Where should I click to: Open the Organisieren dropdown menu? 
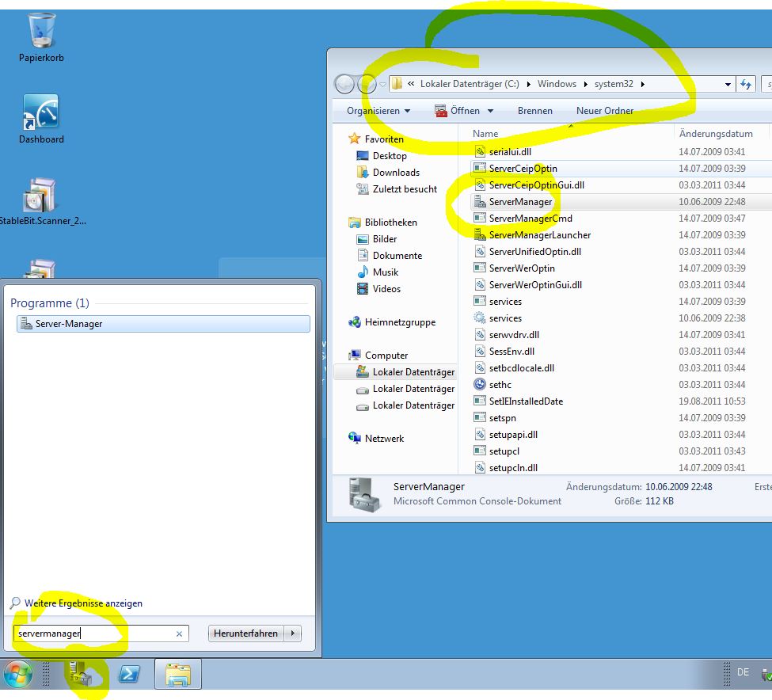coord(378,111)
